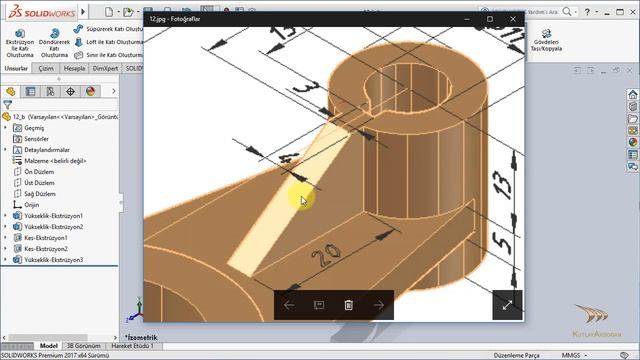Open View Palette task pane icon
640x360 pixels.
pos(633,131)
